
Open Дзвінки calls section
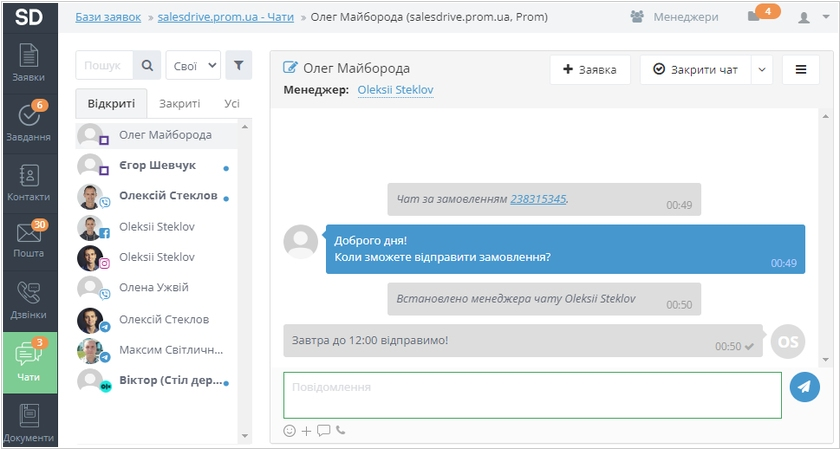coord(28,300)
